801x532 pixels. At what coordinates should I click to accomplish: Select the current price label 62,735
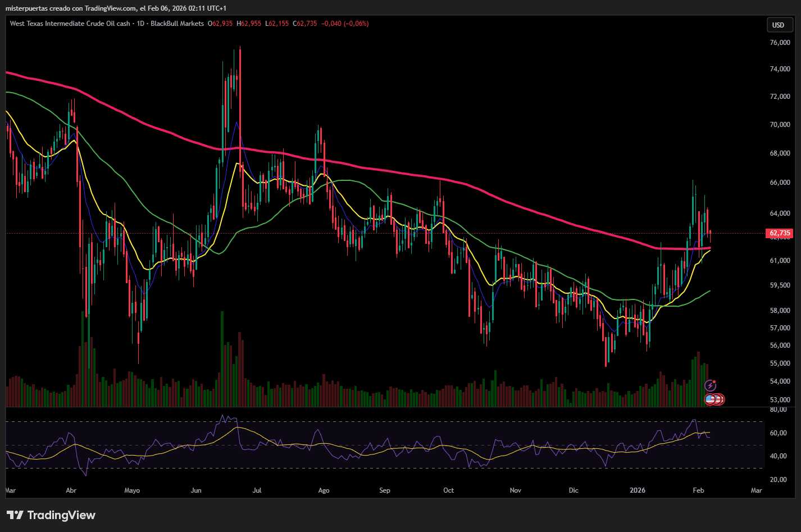pyautogui.click(x=780, y=233)
